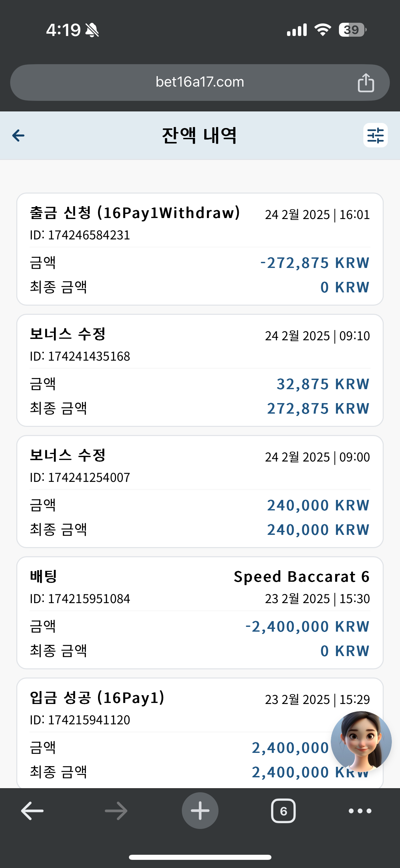The width and height of the screenshot is (400, 868).
Task: Tap the Speed Baccarat 6 game name
Action: tap(302, 577)
